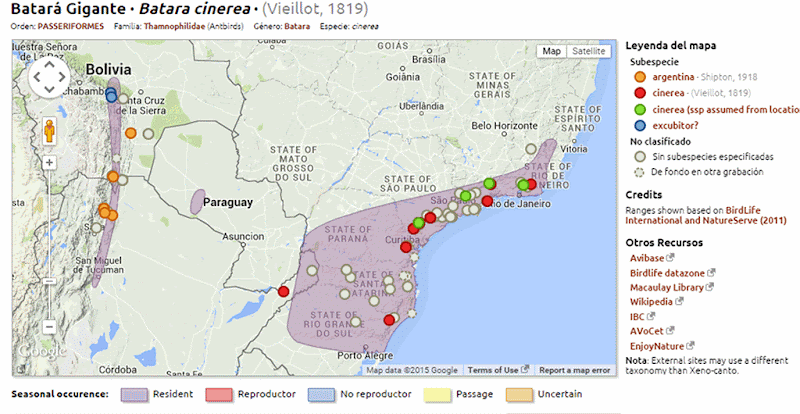Open the Birdlife datazone link
Image resolution: width=800 pixels, height=414 pixels.
pos(667,273)
